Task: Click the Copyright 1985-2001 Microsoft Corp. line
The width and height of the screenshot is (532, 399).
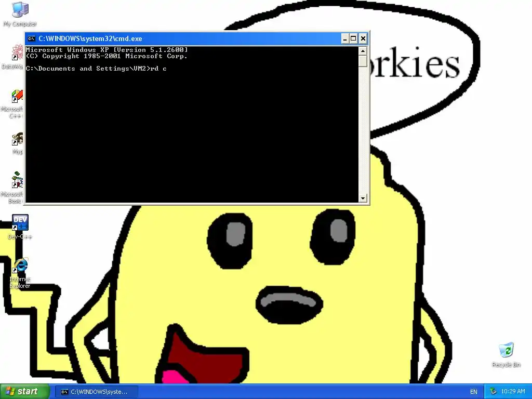Action: [107, 56]
